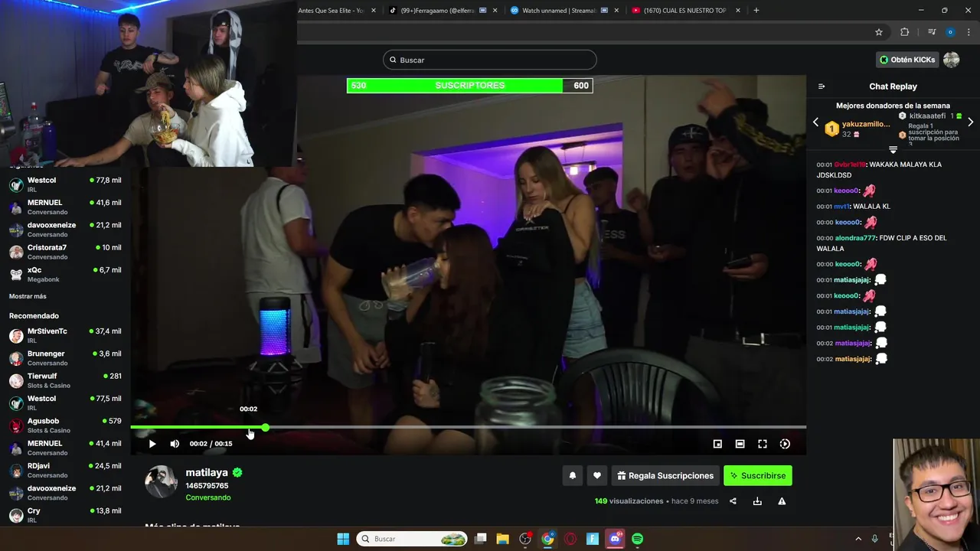Open the Agusbob Slots & Casino channel
The image size is (980, 551).
point(65,425)
